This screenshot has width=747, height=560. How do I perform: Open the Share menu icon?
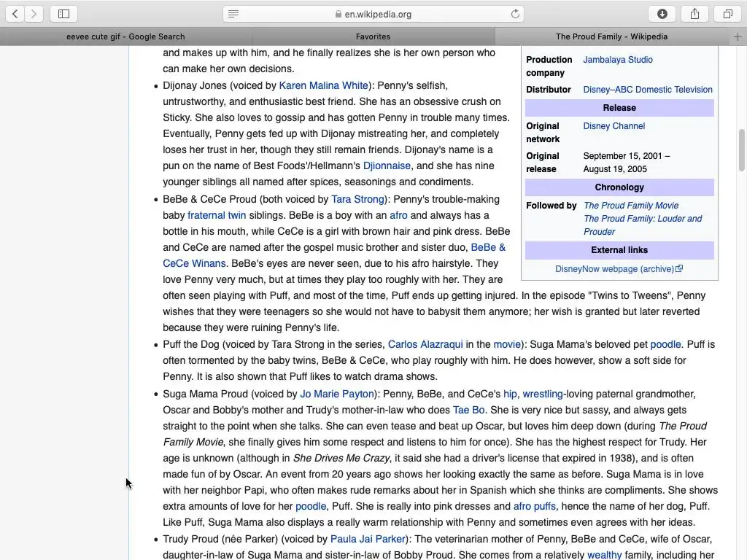click(x=695, y=14)
